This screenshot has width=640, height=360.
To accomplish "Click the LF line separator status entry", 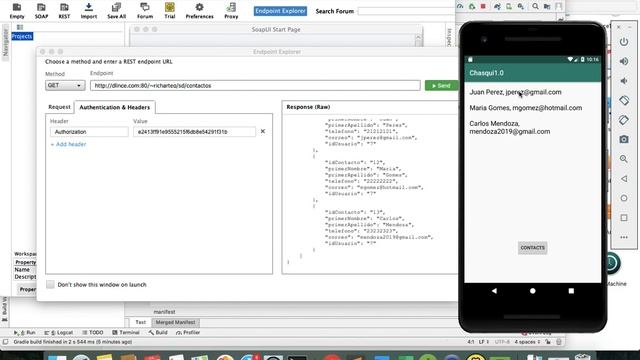I will coord(484,342).
